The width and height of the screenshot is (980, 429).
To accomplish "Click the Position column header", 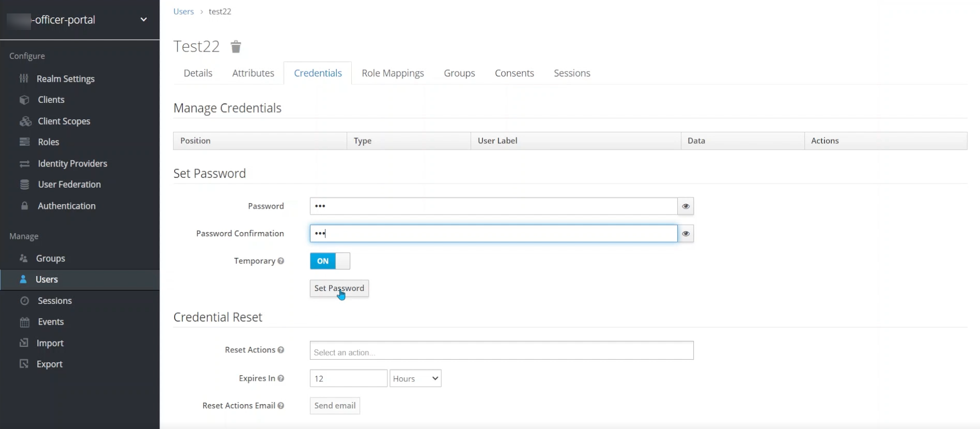I will (260, 141).
